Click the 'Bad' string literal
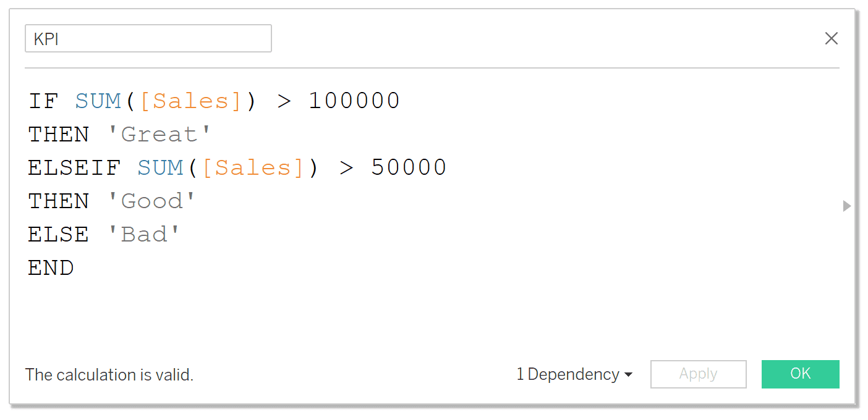This screenshot has width=868, height=420. [144, 234]
